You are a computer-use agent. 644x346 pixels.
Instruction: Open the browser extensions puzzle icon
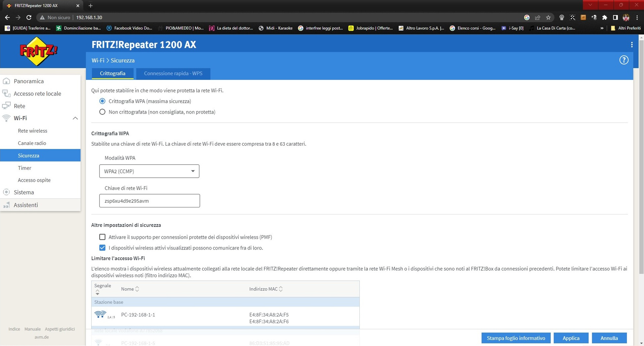click(x=605, y=17)
